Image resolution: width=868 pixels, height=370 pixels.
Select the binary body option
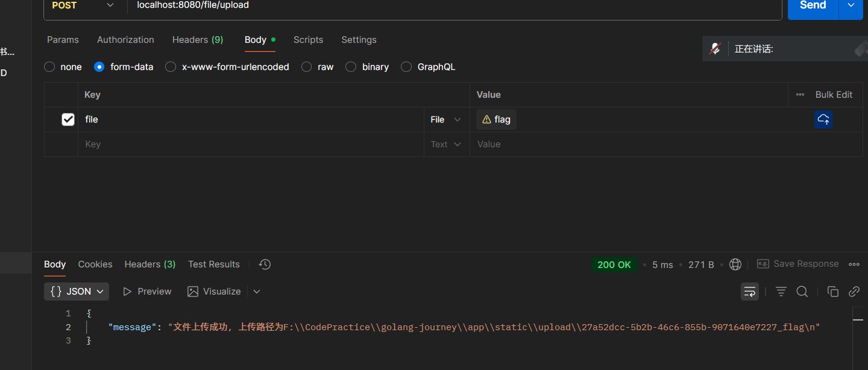[351, 67]
